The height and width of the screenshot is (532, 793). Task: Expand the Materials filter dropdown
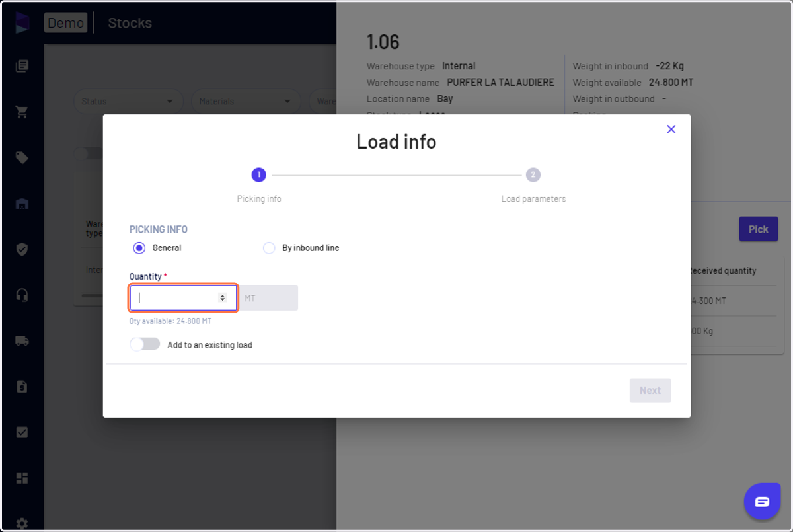pyautogui.click(x=246, y=102)
